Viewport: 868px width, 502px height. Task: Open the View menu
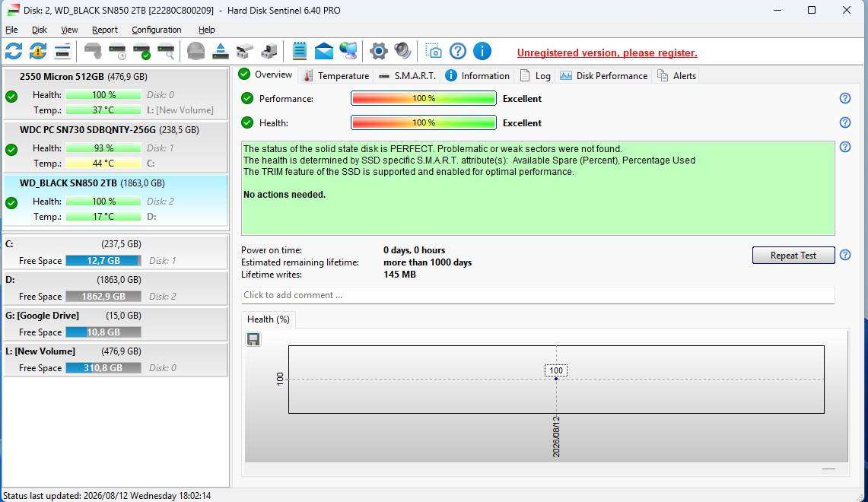coord(69,30)
